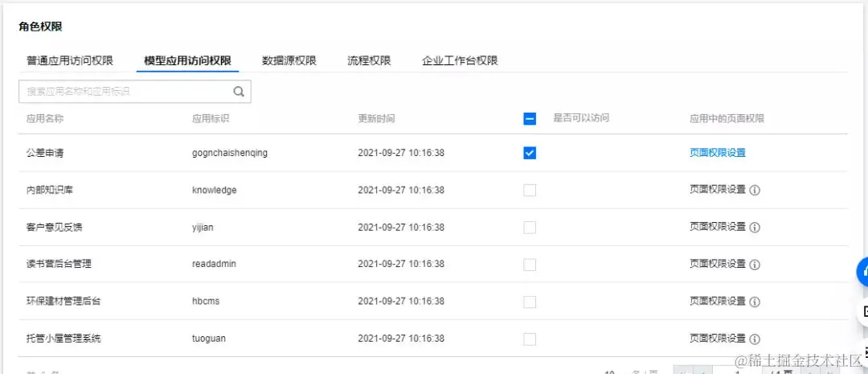The image size is (868, 374).
Task: Click the 读书营后台管理 app name
Action: pyautogui.click(x=59, y=265)
